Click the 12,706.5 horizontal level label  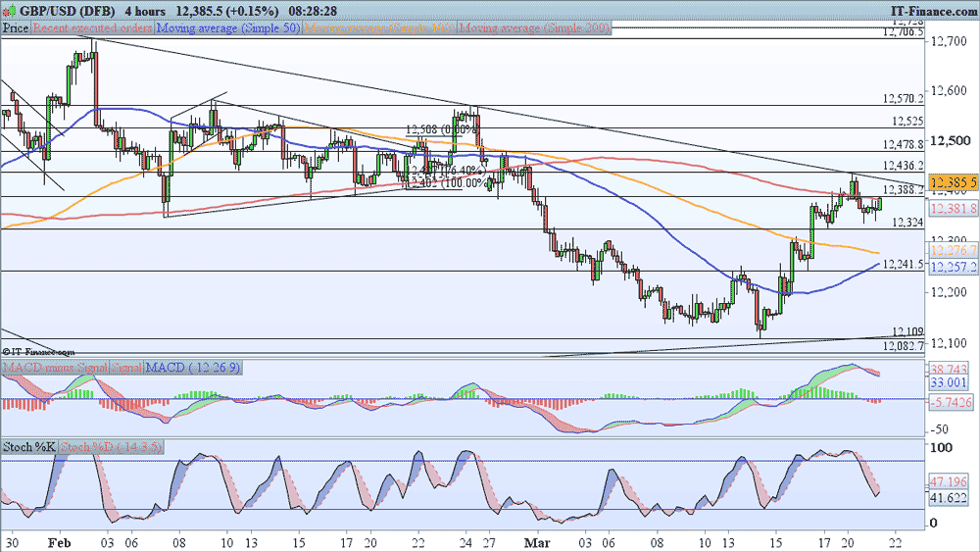(x=904, y=32)
